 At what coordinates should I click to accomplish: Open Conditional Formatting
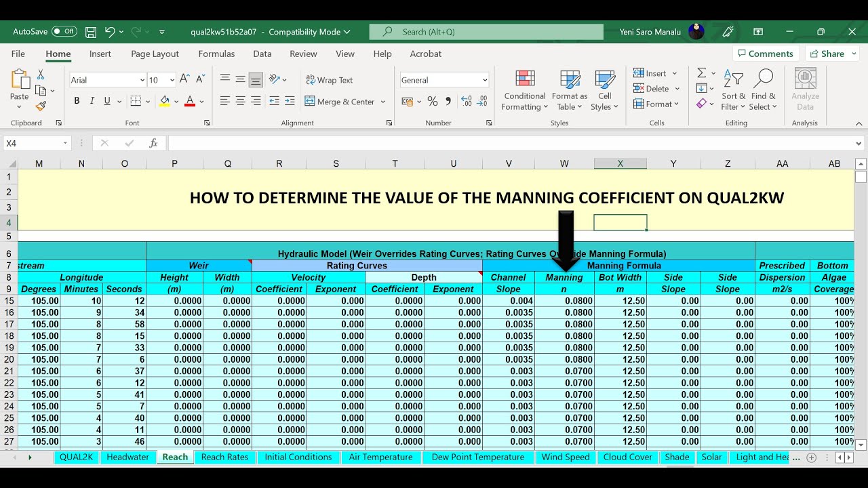point(525,89)
